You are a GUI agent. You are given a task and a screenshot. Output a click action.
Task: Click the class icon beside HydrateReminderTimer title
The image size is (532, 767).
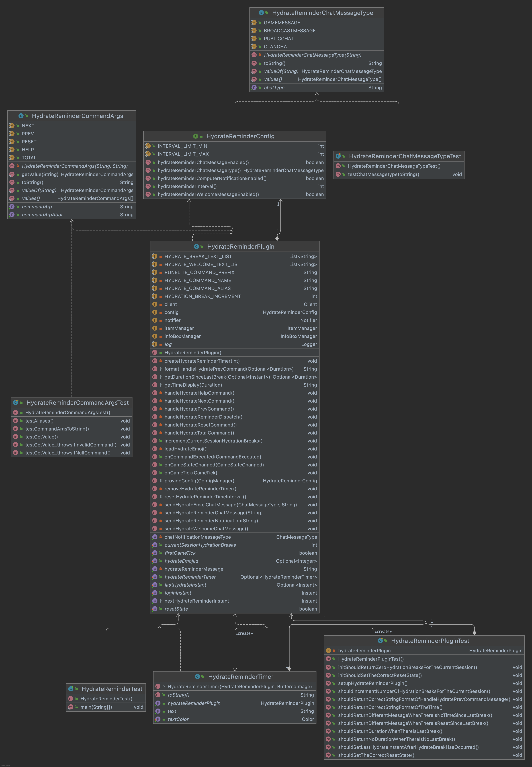(197, 677)
